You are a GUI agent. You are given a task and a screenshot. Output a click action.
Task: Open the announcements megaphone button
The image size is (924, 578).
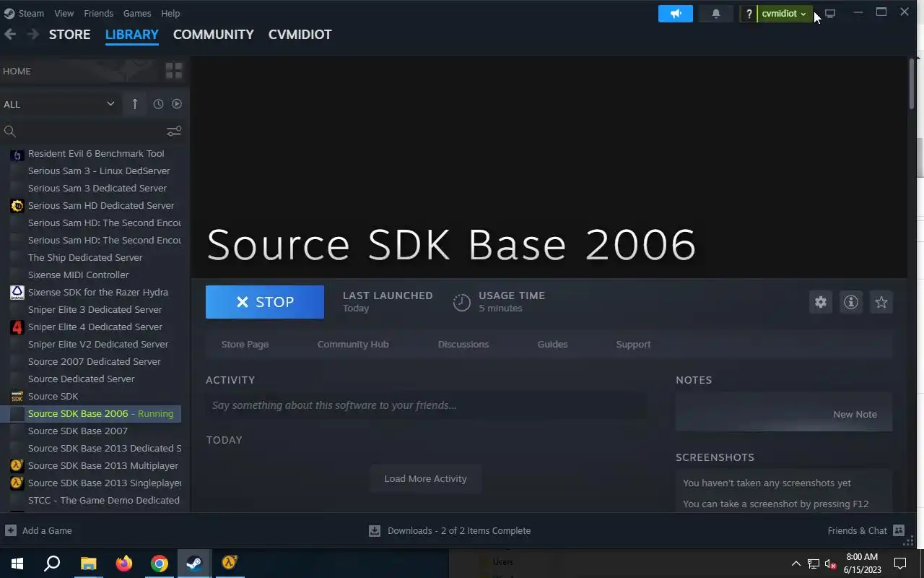tap(676, 14)
